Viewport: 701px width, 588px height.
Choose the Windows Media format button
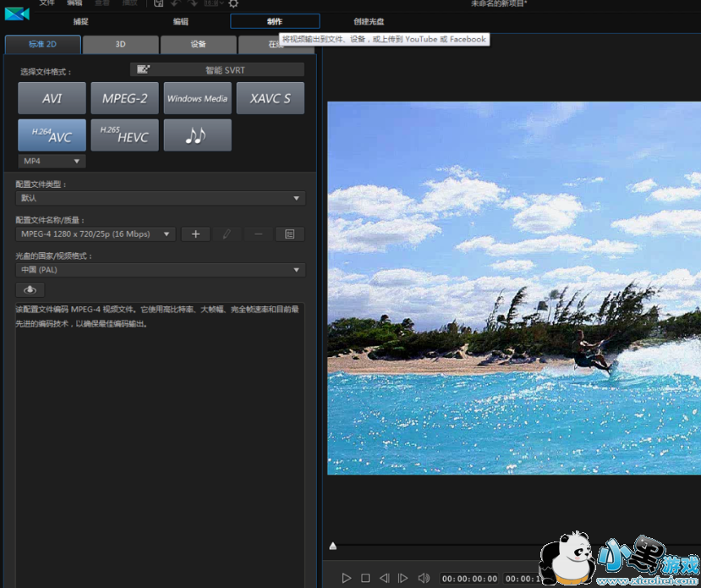coord(197,98)
